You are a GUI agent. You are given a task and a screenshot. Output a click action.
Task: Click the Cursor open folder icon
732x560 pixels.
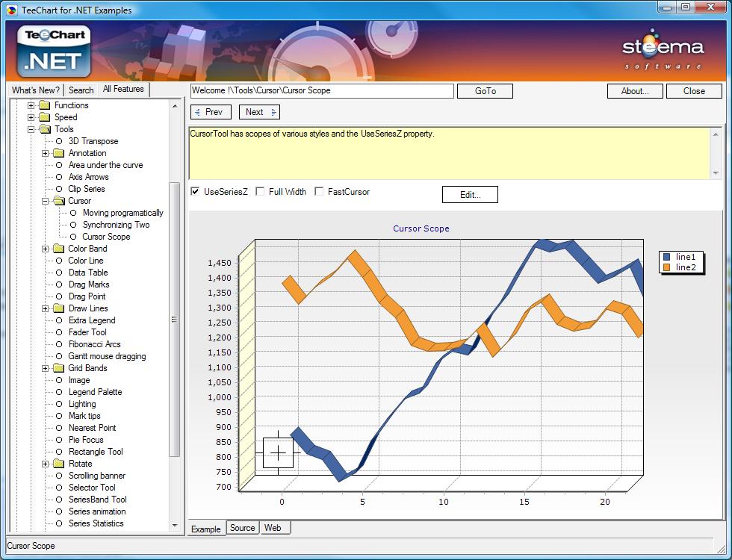point(59,201)
